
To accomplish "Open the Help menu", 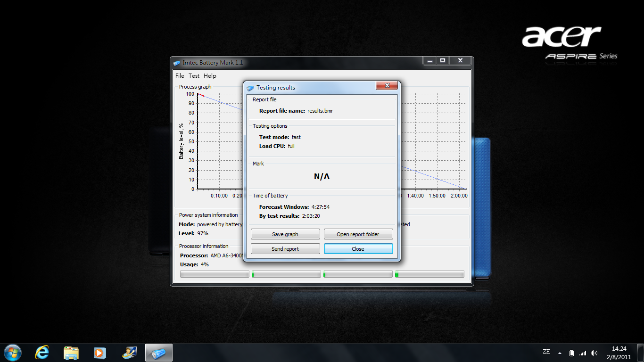I will click(210, 76).
